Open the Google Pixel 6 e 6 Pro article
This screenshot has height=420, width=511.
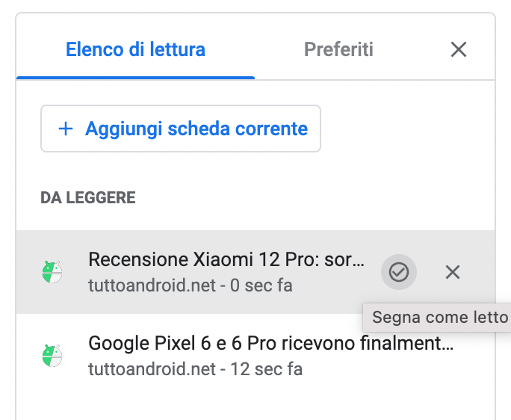click(269, 344)
